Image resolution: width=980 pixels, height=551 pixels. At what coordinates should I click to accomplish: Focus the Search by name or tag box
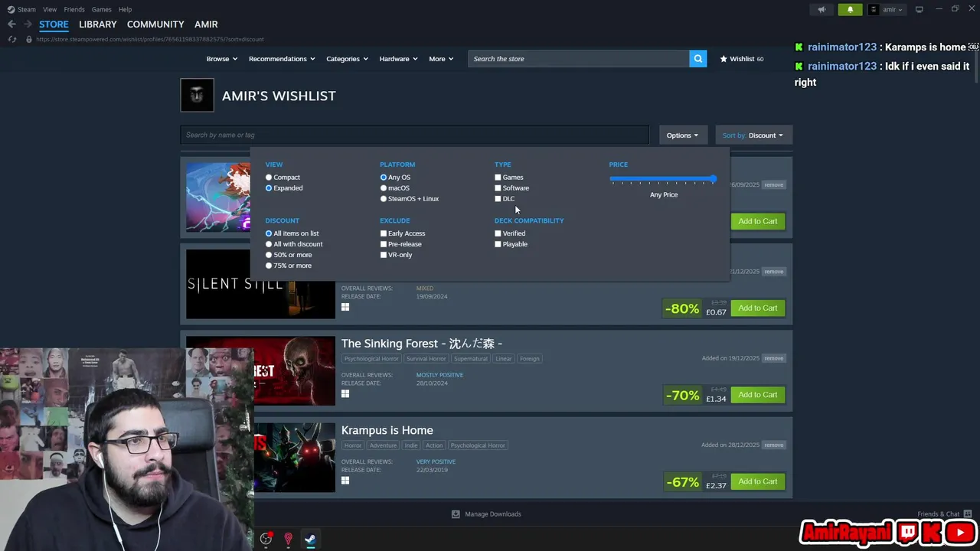coord(414,135)
